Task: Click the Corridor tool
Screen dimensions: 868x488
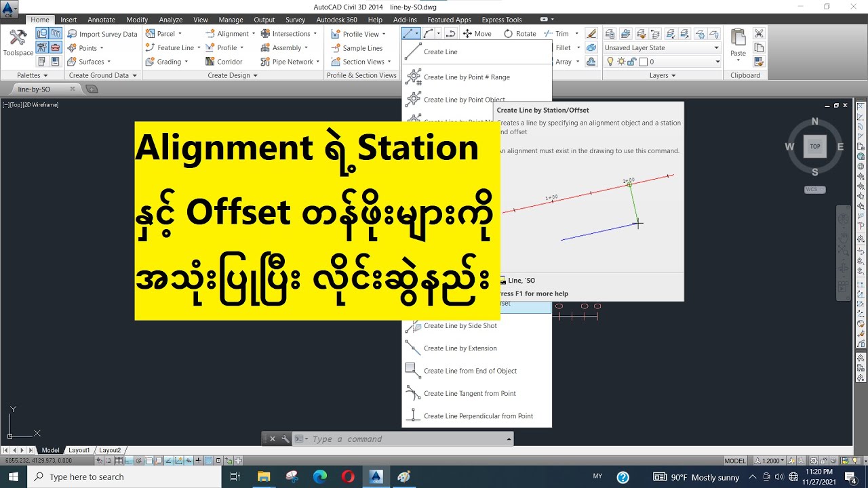Action: point(224,62)
